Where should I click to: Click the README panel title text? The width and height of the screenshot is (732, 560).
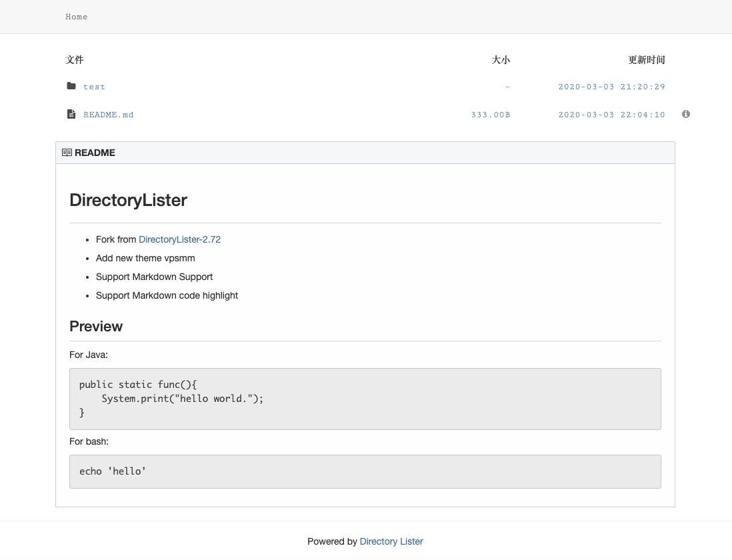(95, 153)
